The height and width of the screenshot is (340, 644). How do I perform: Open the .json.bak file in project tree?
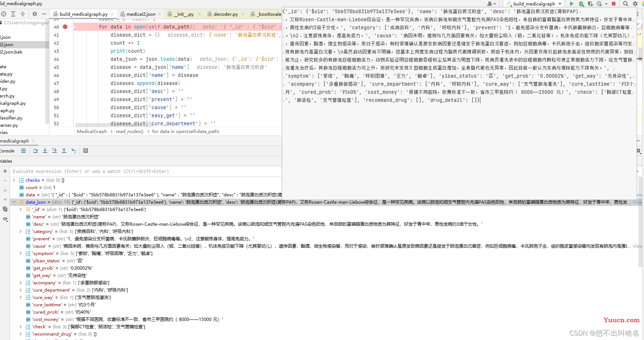pos(11,52)
